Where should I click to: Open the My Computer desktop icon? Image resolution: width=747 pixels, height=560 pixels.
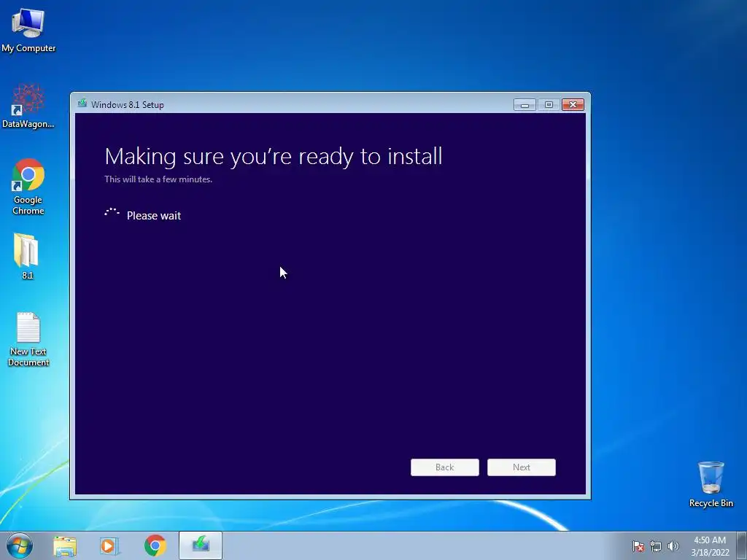coord(28,30)
